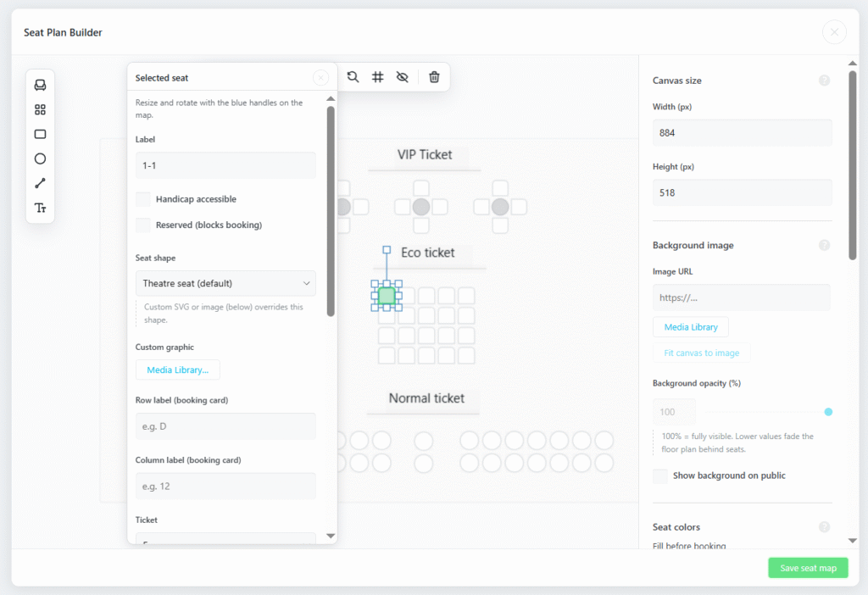Check Reserved (blocks booking) option

click(x=142, y=225)
